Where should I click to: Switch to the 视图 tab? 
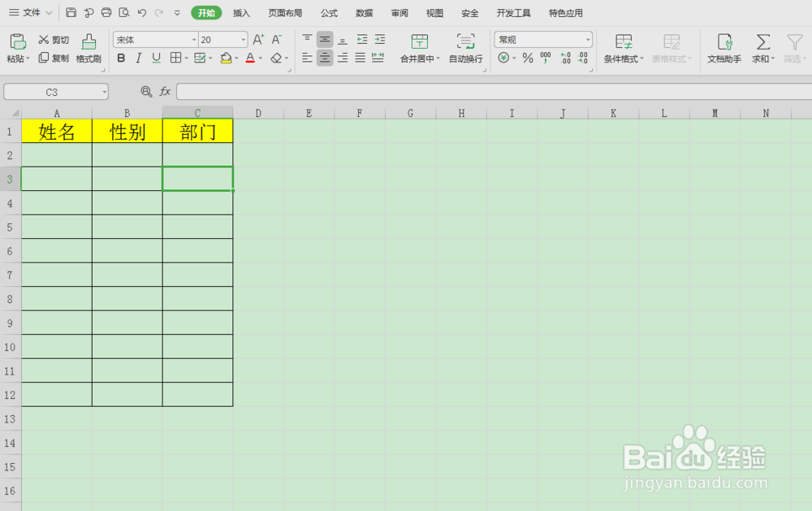point(434,13)
